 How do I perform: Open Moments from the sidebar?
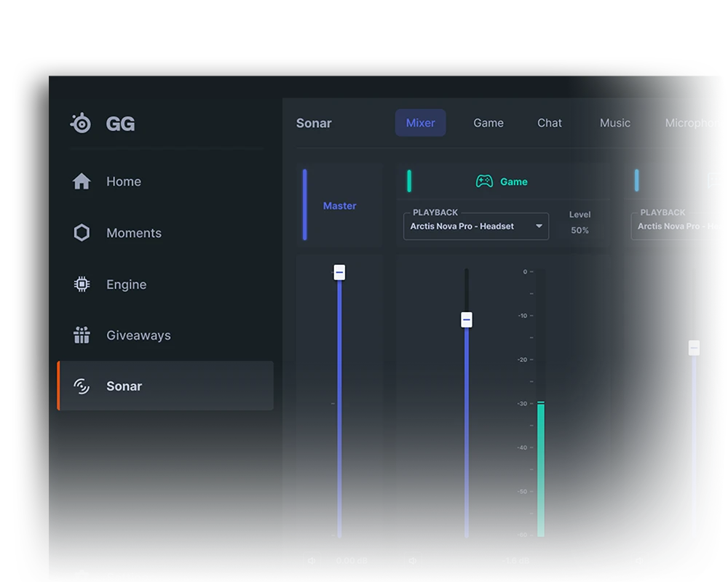80,233
